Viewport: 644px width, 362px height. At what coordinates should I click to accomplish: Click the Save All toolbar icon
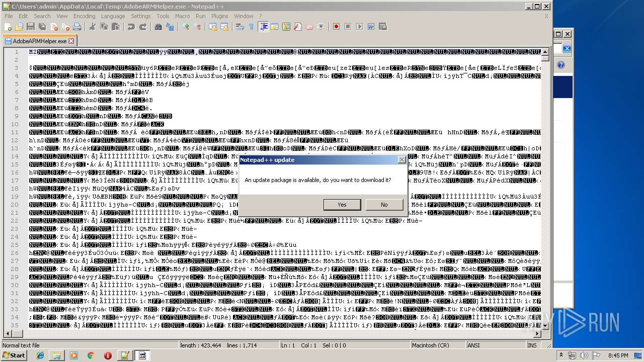click(41, 27)
